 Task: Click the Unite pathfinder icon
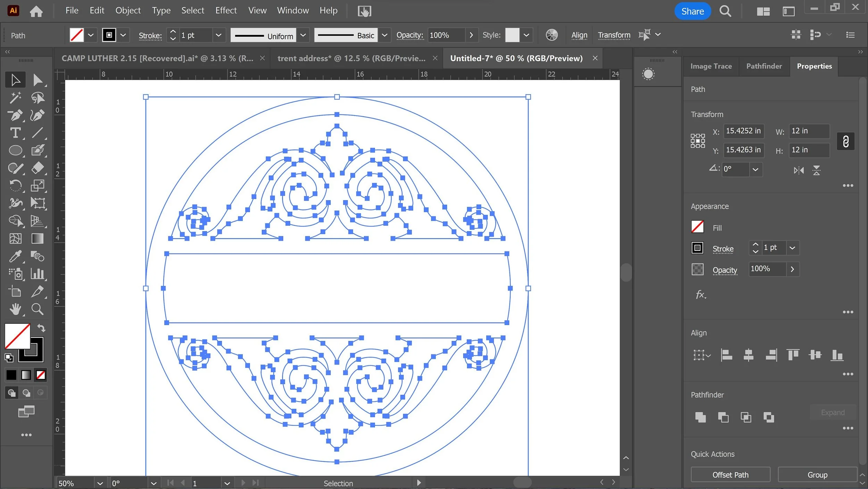700,417
